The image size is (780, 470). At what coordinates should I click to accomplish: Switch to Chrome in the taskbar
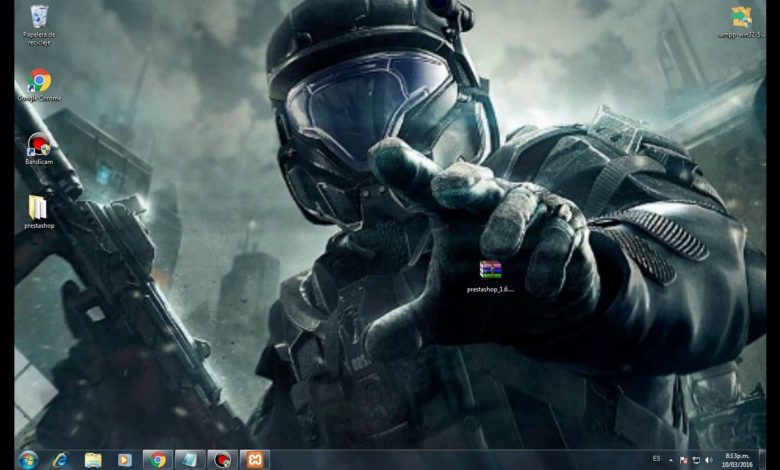point(157,459)
